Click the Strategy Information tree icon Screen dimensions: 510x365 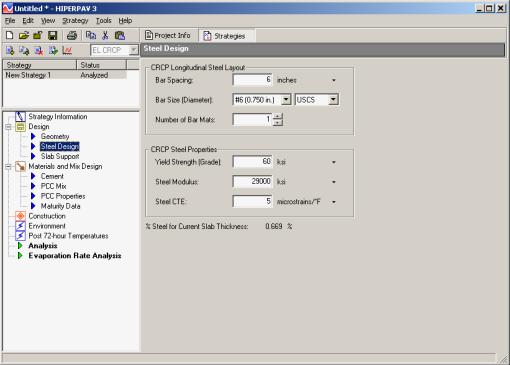tap(20, 117)
